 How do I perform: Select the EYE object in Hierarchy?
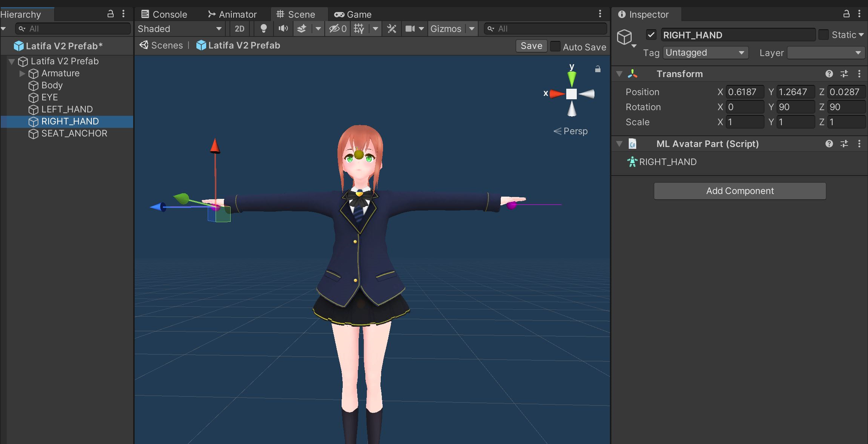click(50, 97)
